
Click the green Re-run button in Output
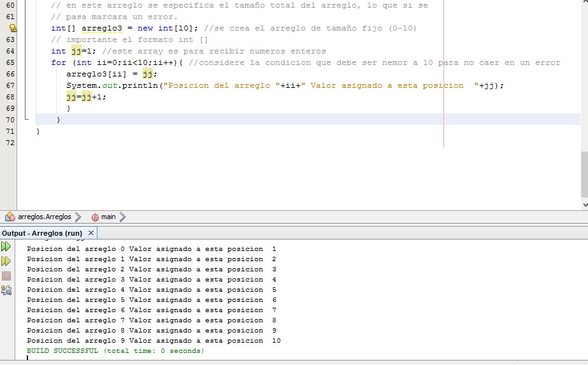[x=6, y=247]
